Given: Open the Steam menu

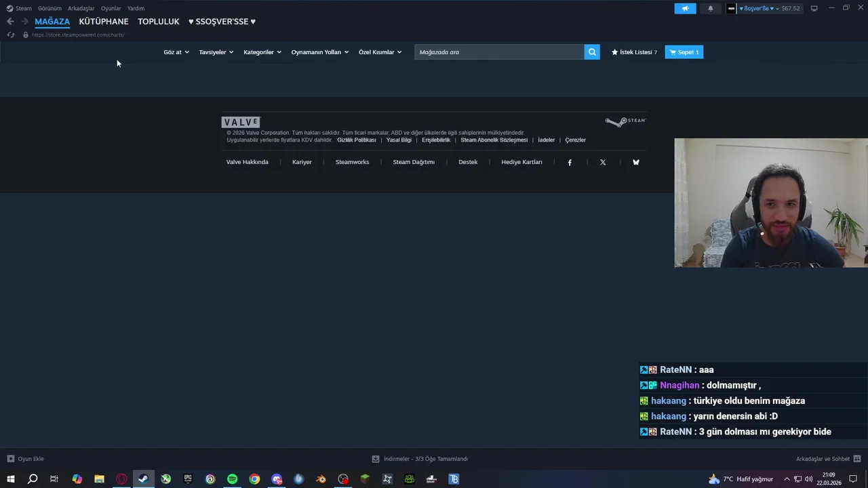Looking at the screenshot, I should (19, 8).
